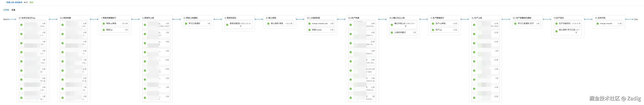Screen dimensions: 644x105
Task: Click check icon of 35 秒 job in 12. 生产上线
Action: coord(474,61)
